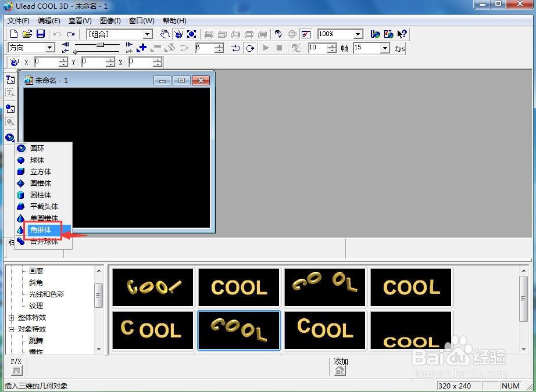Open the 100% zoom dropdown
Viewport: 536px width, 392px height.
coord(358,34)
